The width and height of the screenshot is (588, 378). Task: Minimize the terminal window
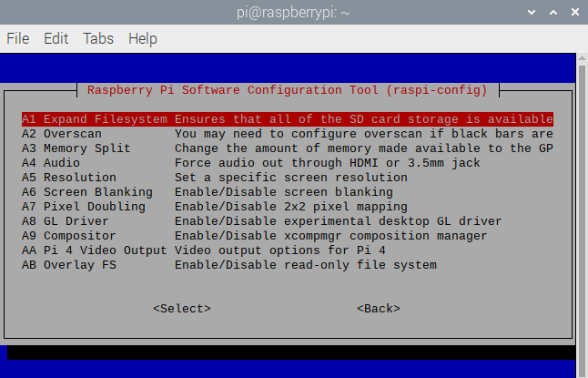529,13
